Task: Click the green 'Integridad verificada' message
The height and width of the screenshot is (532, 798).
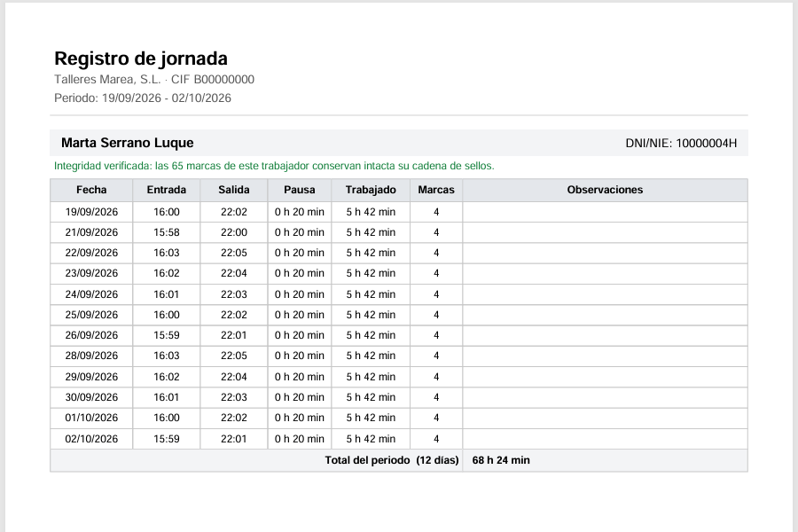Action: pos(274,166)
